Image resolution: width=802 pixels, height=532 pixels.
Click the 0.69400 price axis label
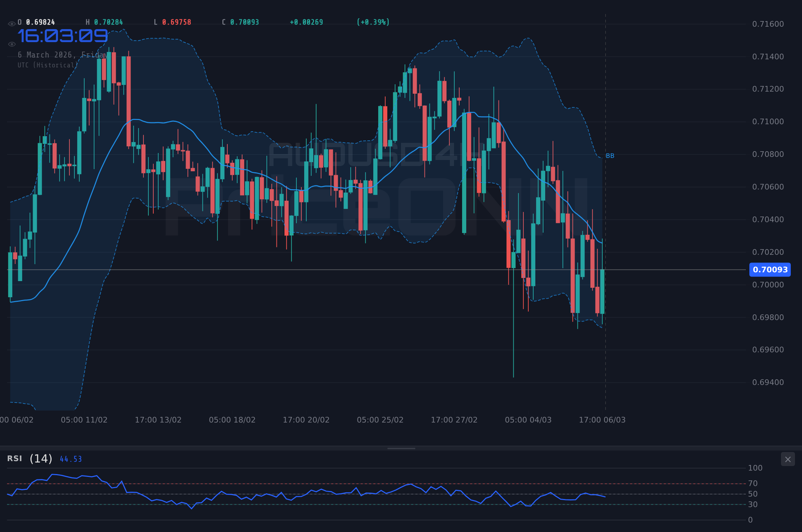768,383
